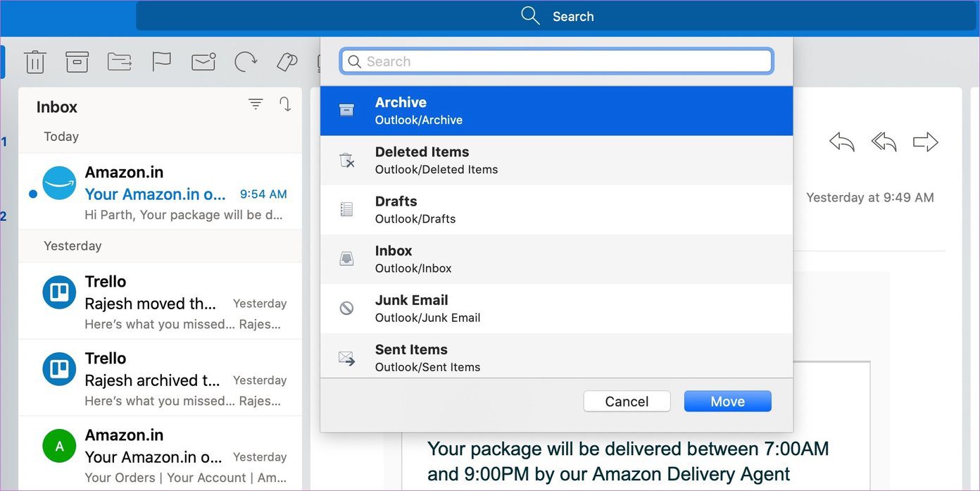Viewport: 980px width, 491px height.
Task: Open Categorize using the tag icon
Action: [287, 62]
